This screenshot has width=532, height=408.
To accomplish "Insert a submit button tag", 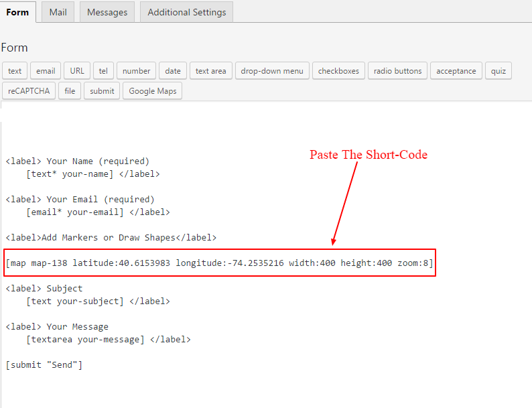I will point(102,91).
